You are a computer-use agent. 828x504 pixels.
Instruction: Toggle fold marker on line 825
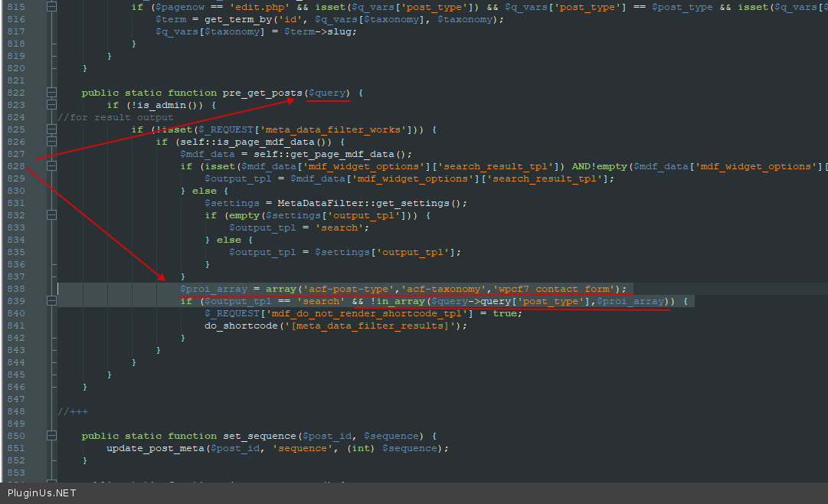(51, 129)
